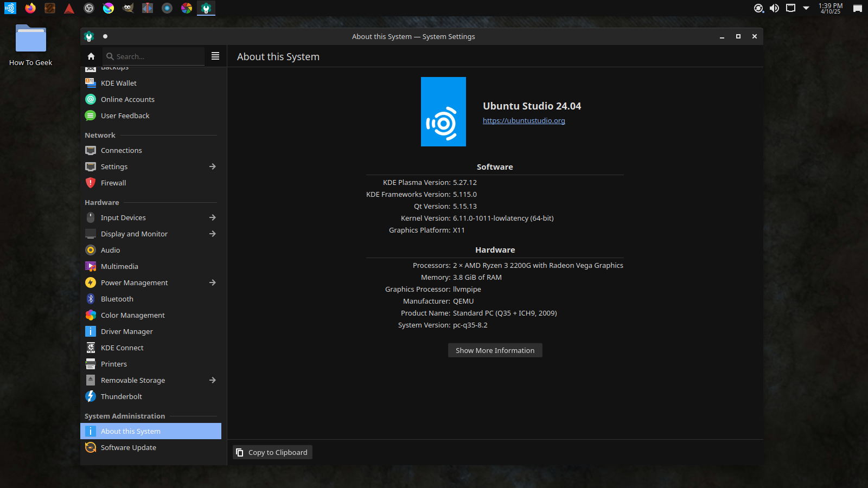Open Firefox from the taskbar
Image resolution: width=868 pixels, height=488 pixels.
(x=30, y=8)
